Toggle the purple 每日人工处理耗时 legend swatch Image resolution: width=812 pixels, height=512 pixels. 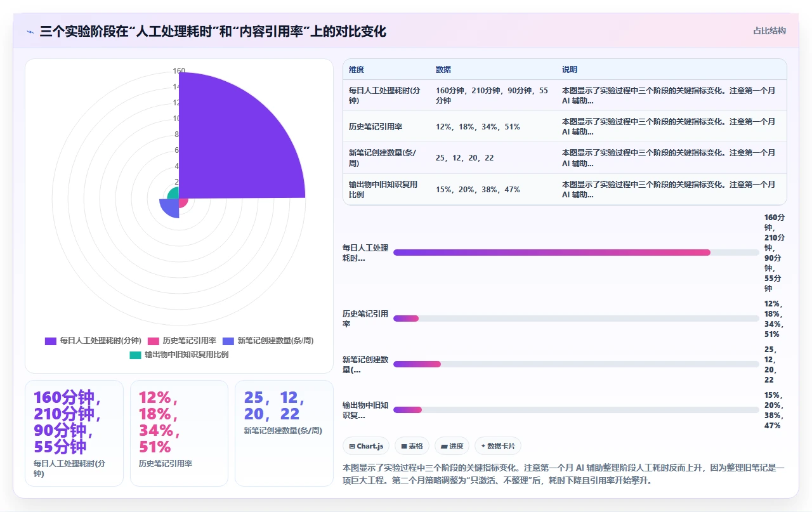[x=51, y=341]
